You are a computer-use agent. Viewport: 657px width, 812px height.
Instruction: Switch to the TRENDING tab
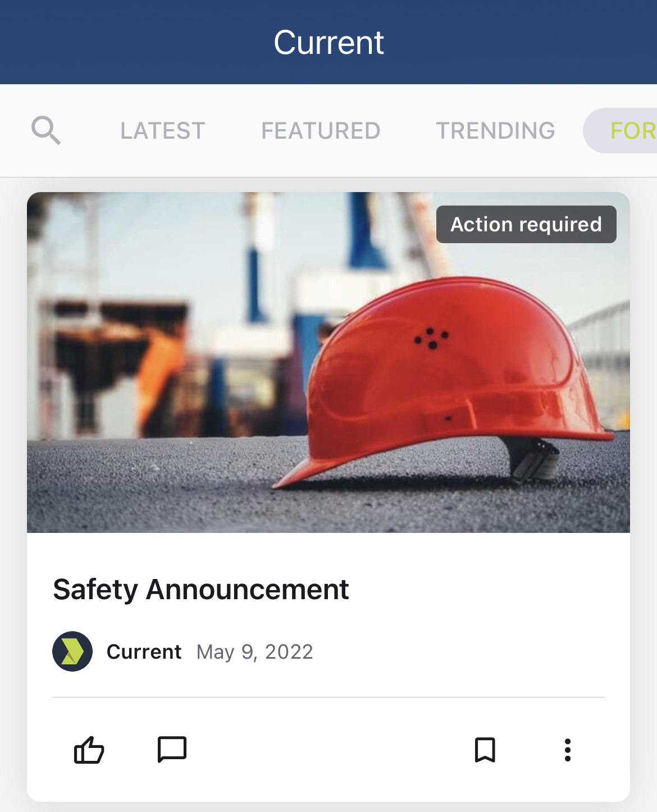[x=495, y=131]
